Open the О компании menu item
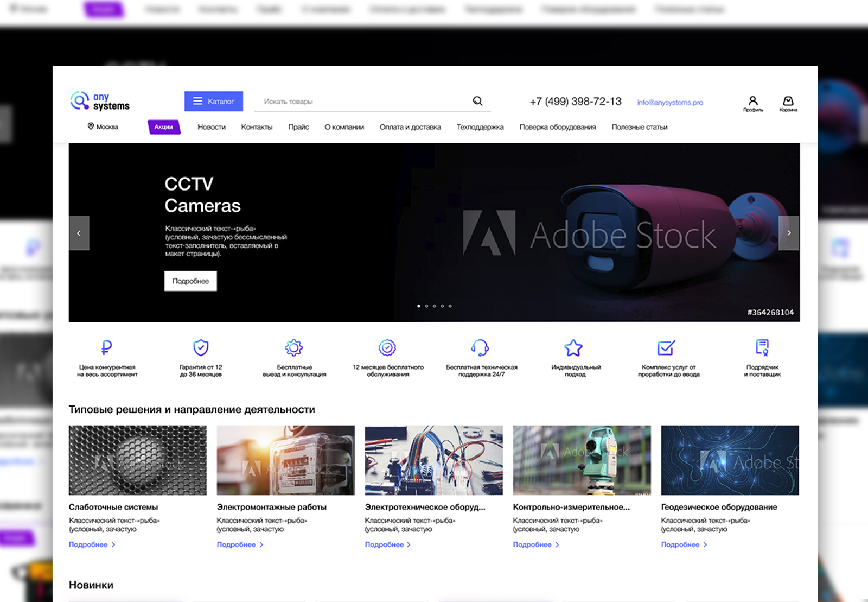The width and height of the screenshot is (868, 602). point(344,127)
